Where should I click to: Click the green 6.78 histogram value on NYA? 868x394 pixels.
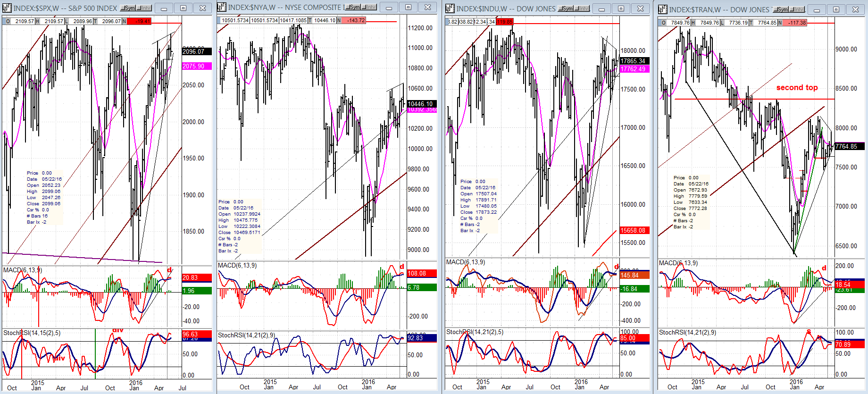(x=422, y=287)
